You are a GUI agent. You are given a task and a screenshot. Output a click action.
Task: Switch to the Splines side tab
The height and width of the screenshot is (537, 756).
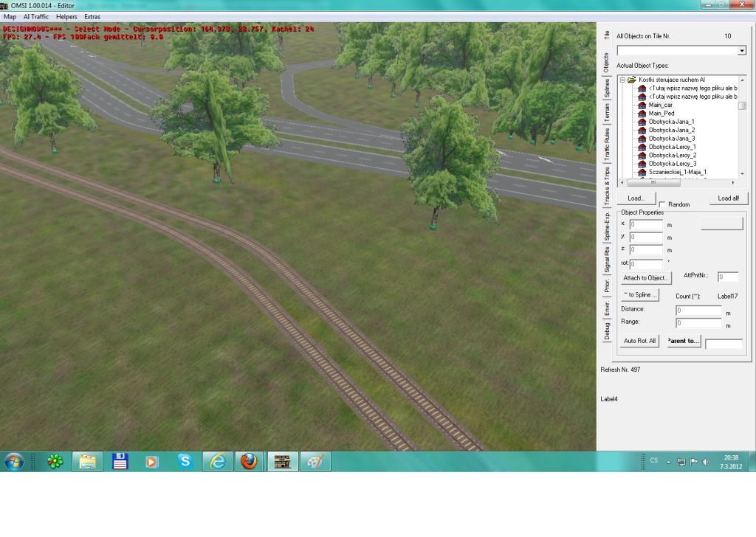click(607, 88)
